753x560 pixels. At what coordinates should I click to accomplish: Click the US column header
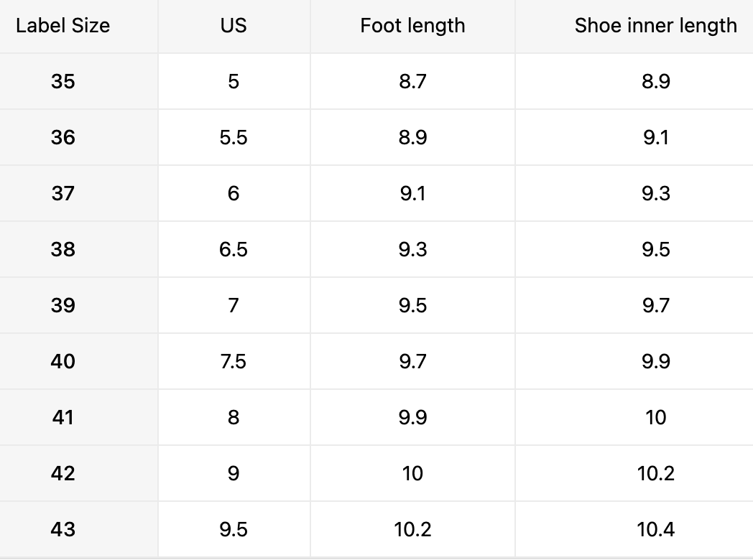pyautogui.click(x=234, y=26)
